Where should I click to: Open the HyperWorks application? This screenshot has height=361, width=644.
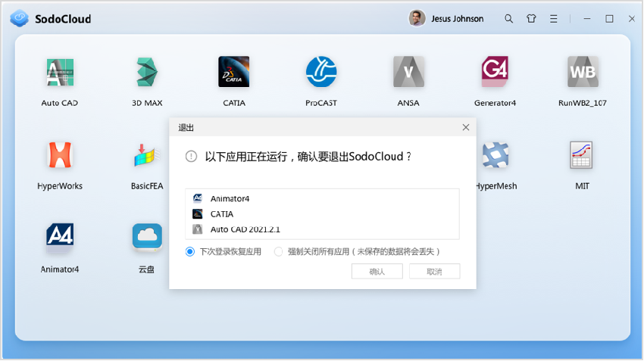pyautogui.click(x=60, y=156)
